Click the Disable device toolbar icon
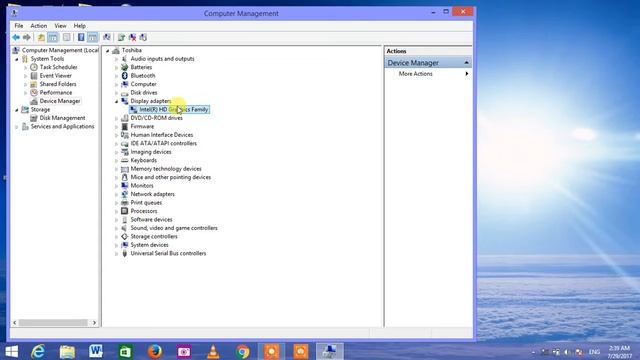This screenshot has width=640, height=360. pyautogui.click(x=143, y=38)
